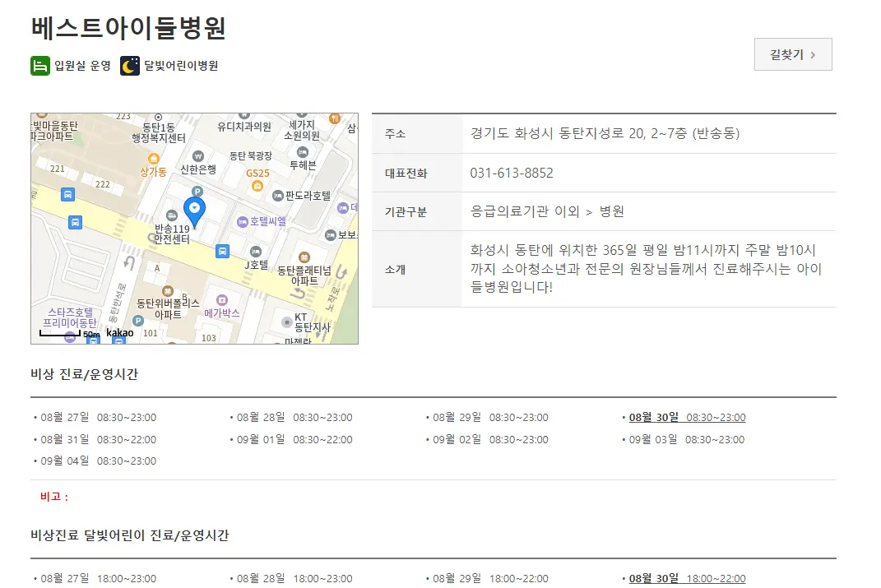Select the blue hospital marker on the map
Image resolution: width=881 pixels, height=588 pixels.
click(x=195, y=206)
